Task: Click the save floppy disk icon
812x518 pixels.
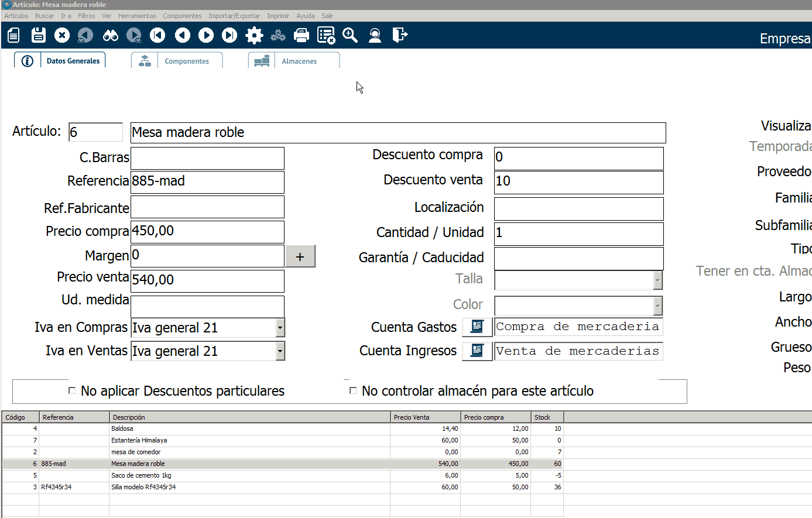Action: (x=39, y=35)
